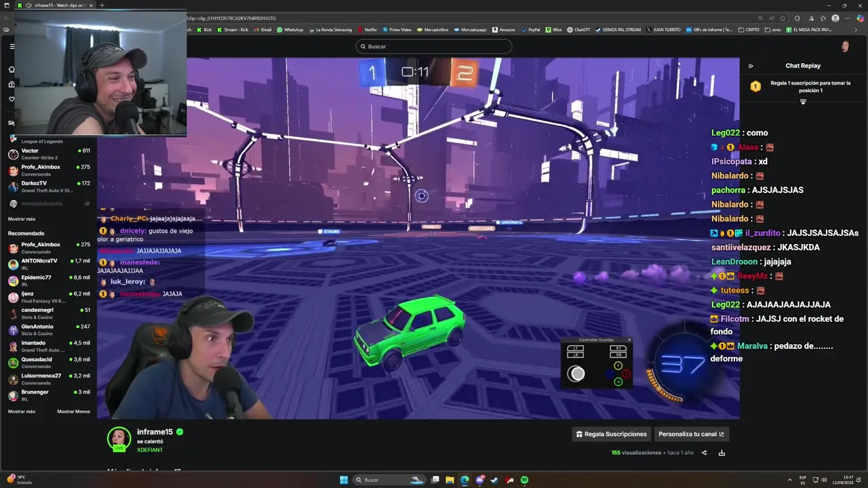This screenshot has width=868, height=488.
Task: Click the ESP language indicator in tray
Action: (x=803, y=480)
